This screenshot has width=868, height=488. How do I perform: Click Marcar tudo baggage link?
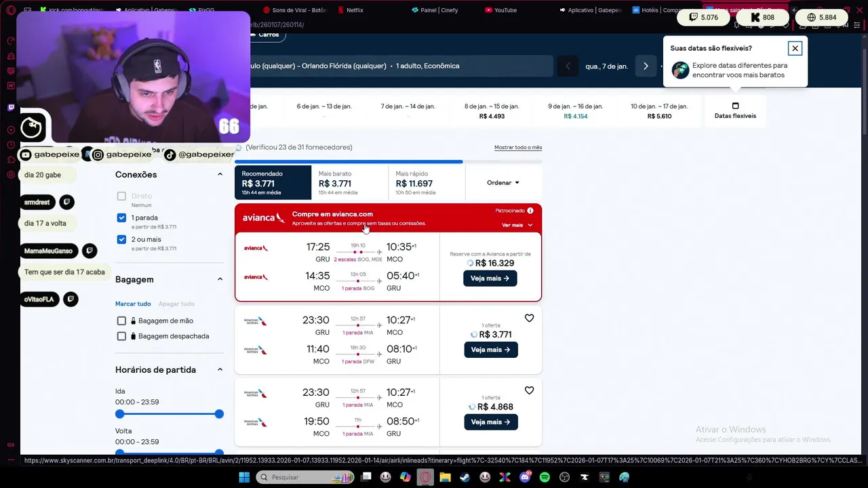(133, 304)
